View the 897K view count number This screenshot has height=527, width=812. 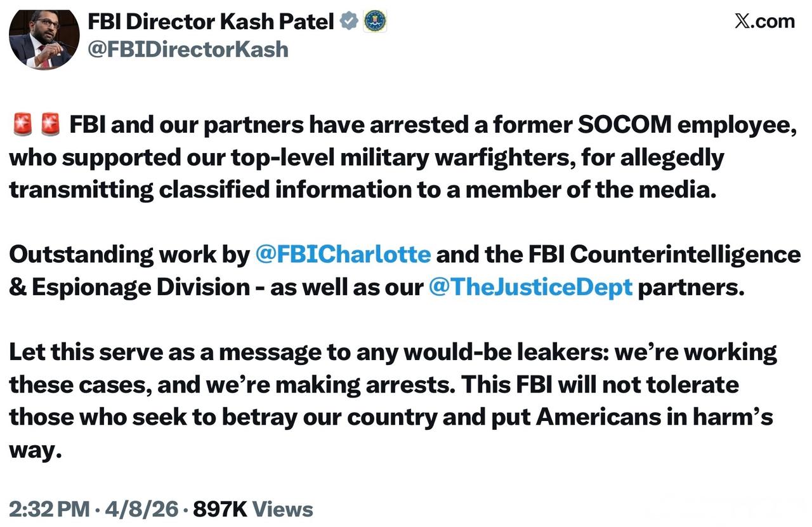click(x=219, y=509)
